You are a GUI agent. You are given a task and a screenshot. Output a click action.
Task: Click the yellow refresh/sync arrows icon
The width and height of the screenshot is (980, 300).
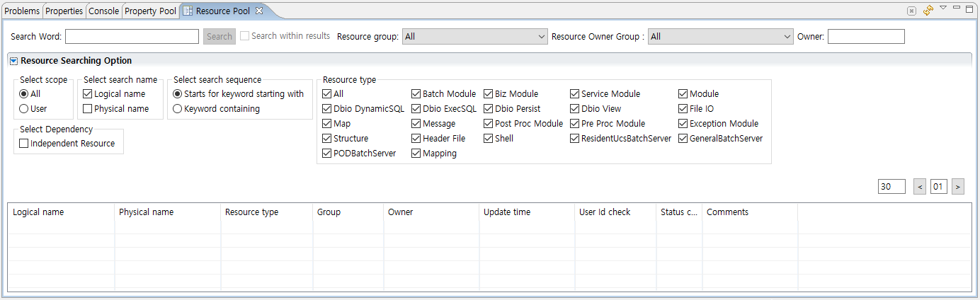click(928, 10)
